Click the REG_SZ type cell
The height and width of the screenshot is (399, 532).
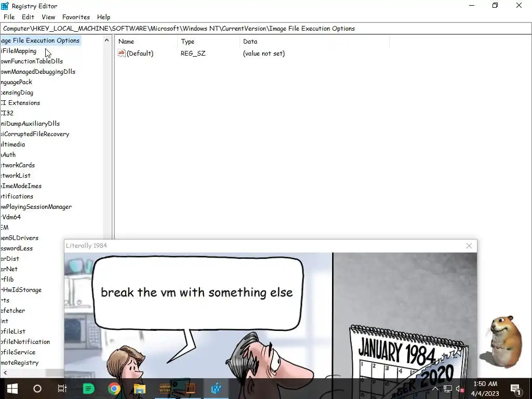pyautogui.click(x=193, y=54)
